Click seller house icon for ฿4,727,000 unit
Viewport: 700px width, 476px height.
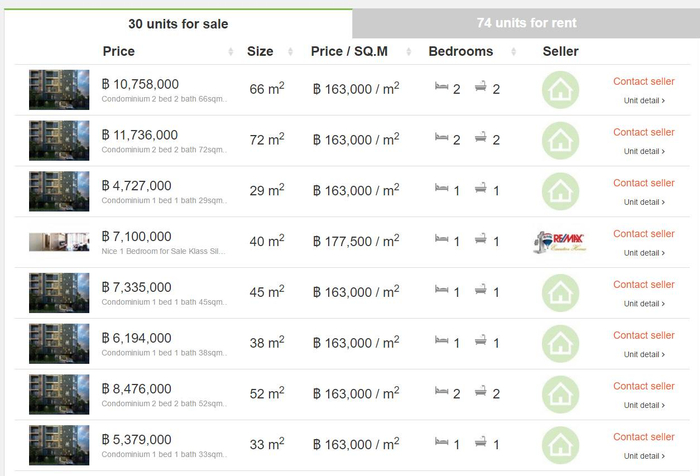[x=560, y=191]
